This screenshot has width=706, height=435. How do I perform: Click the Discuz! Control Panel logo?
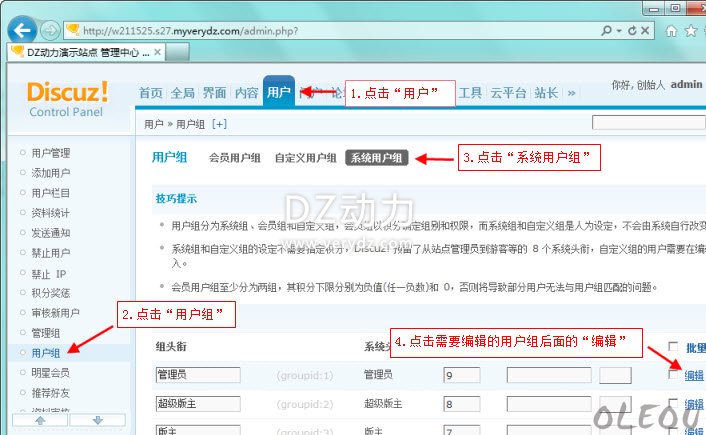point(68,99)
